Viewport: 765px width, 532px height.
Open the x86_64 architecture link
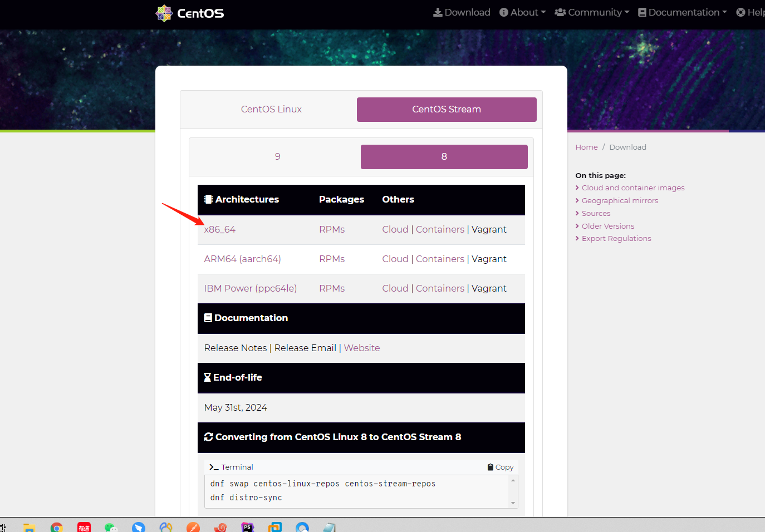(219, 229)
